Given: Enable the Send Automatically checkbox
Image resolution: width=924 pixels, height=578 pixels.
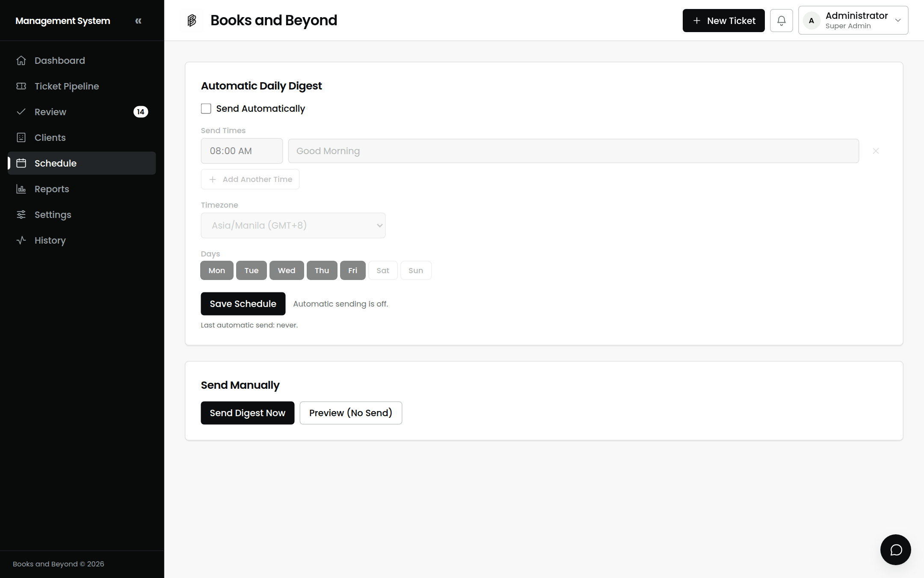Looking at the screenshot, I should (206, 109).
